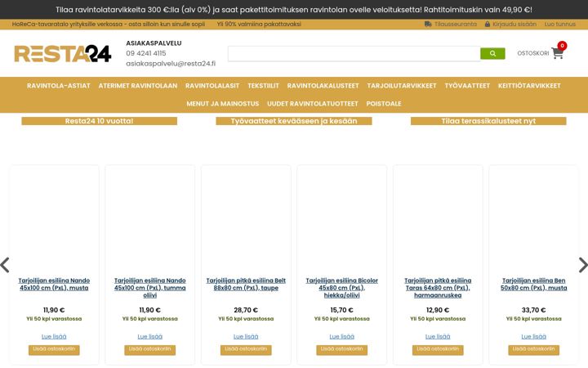Screen dimensions: 588x368
Task: Click the 15,70 € price of Bicolor apron
Action: [342, 310]
